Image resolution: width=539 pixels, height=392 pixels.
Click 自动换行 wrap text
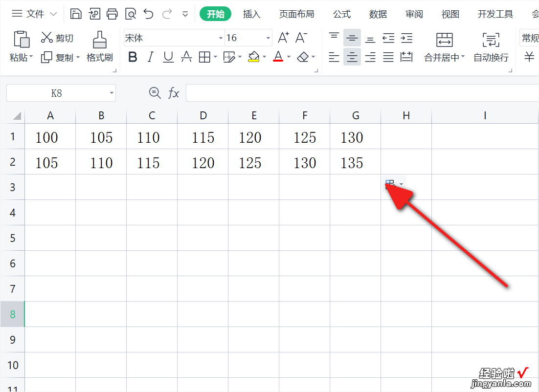[x=491, y=47]
